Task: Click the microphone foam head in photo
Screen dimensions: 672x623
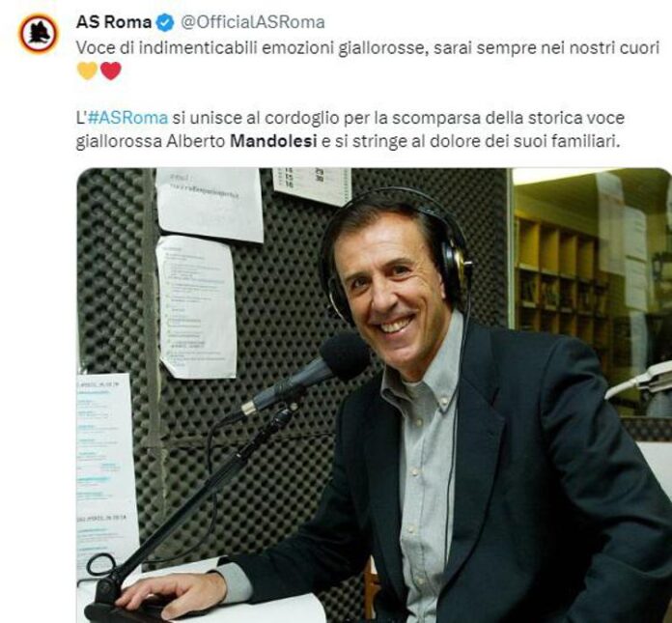Action: click(346, 355)
